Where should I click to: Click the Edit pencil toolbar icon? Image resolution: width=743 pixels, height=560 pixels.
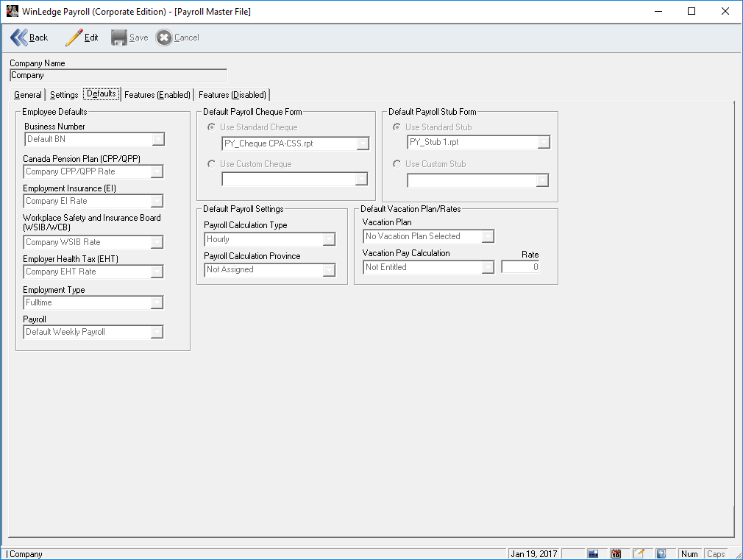coord(74,38)
